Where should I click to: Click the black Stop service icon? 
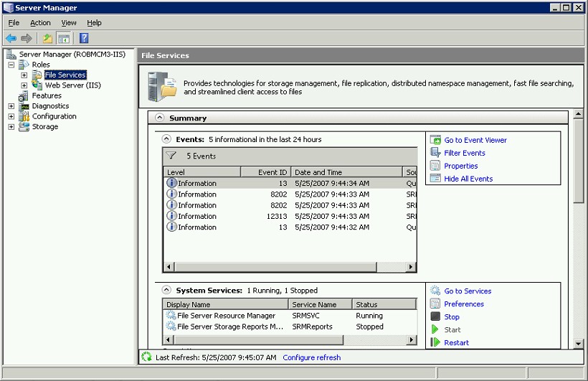pos(435,316)
